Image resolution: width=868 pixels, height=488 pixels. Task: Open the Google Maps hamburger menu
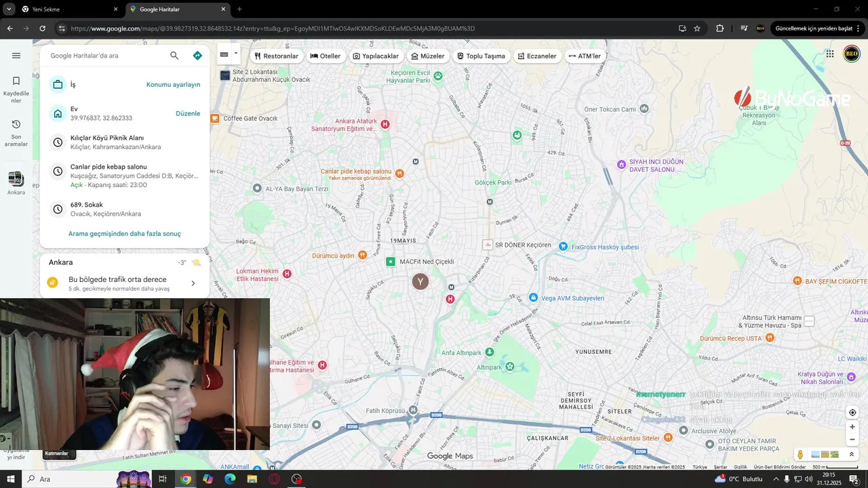16,56
